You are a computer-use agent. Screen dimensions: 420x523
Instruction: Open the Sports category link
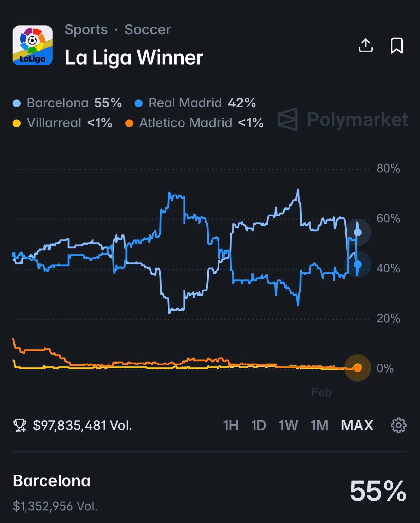tap(86, 29)
